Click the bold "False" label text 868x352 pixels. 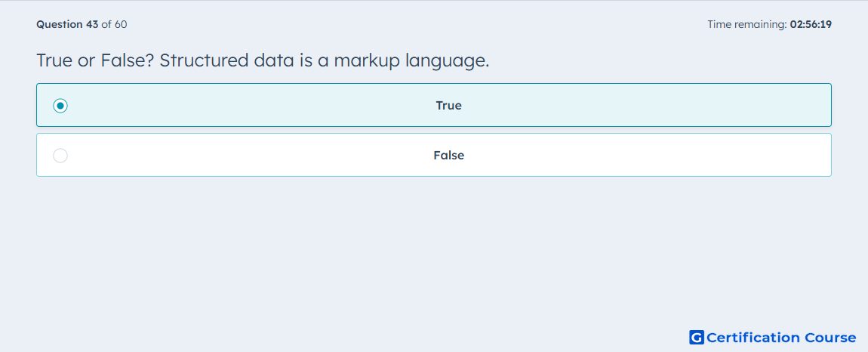449,156
